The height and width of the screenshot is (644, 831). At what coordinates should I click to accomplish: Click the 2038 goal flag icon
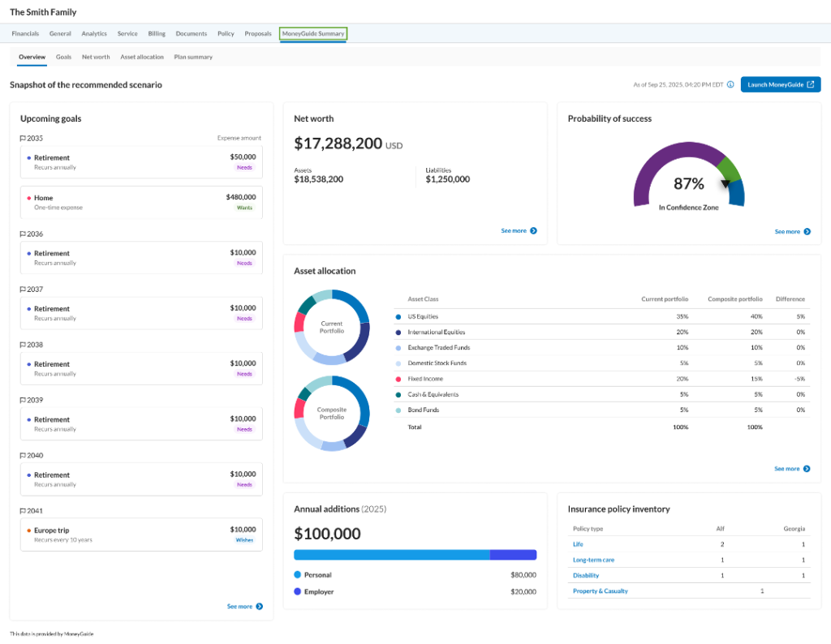(23, 345)
